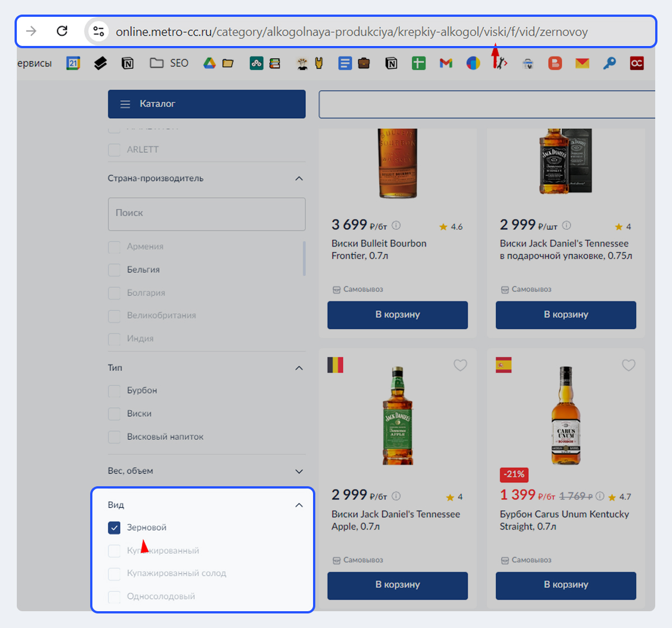Open site info icon in address bar
Image resolution: width=672 pixels, height=628 pixels.
pyautogui.click(x=99, y=31)
